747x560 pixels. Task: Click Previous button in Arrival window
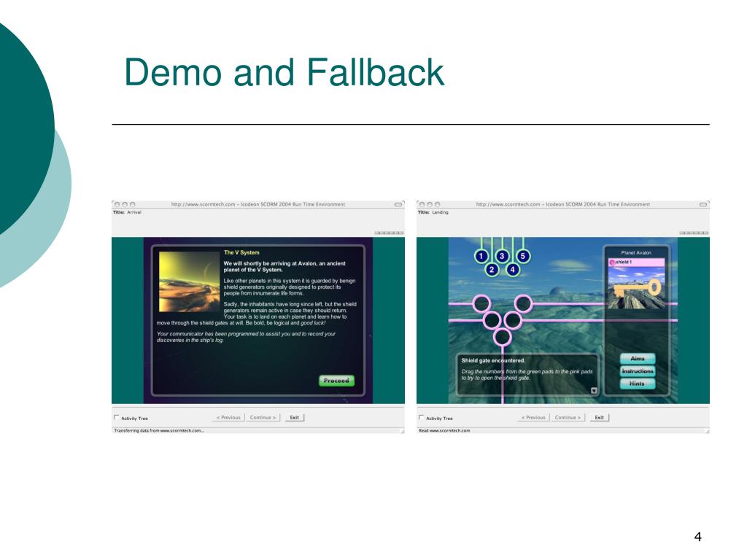tap(228, 418)
